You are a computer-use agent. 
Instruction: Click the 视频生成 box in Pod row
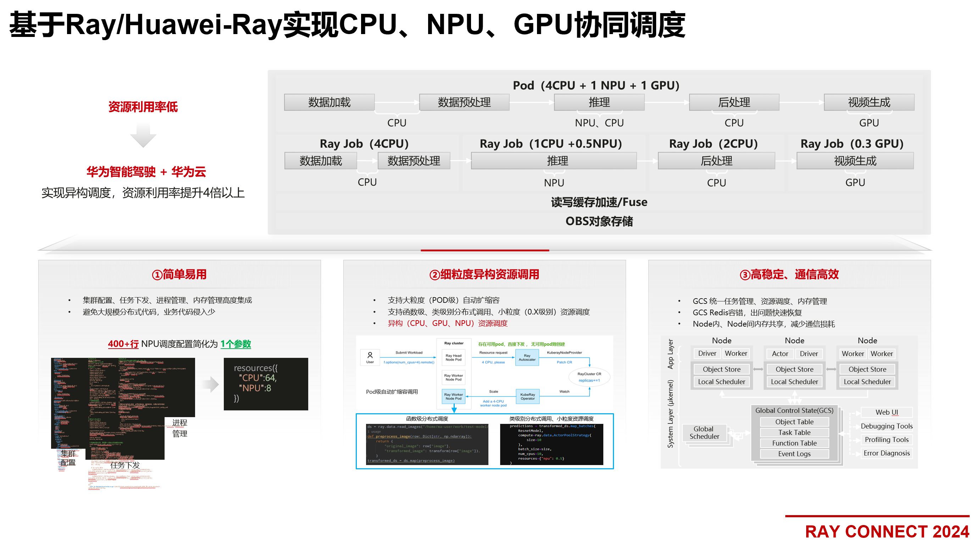(869, 102)
